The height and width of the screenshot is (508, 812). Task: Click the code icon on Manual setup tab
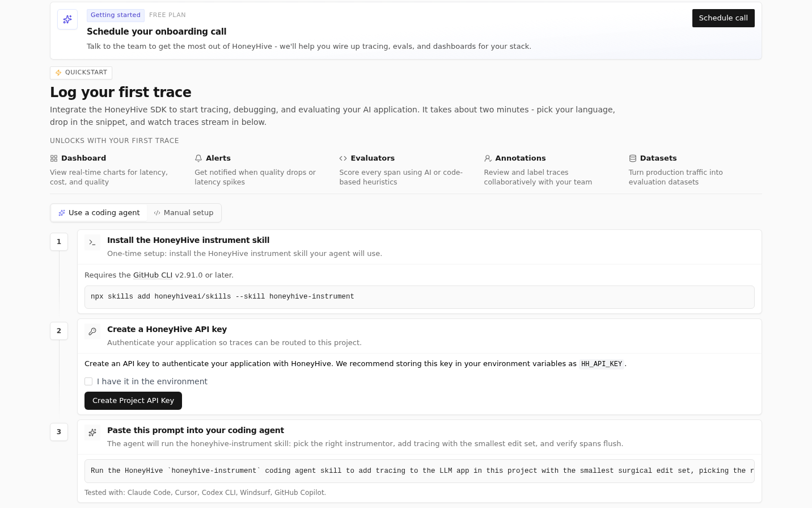(157, 213)
